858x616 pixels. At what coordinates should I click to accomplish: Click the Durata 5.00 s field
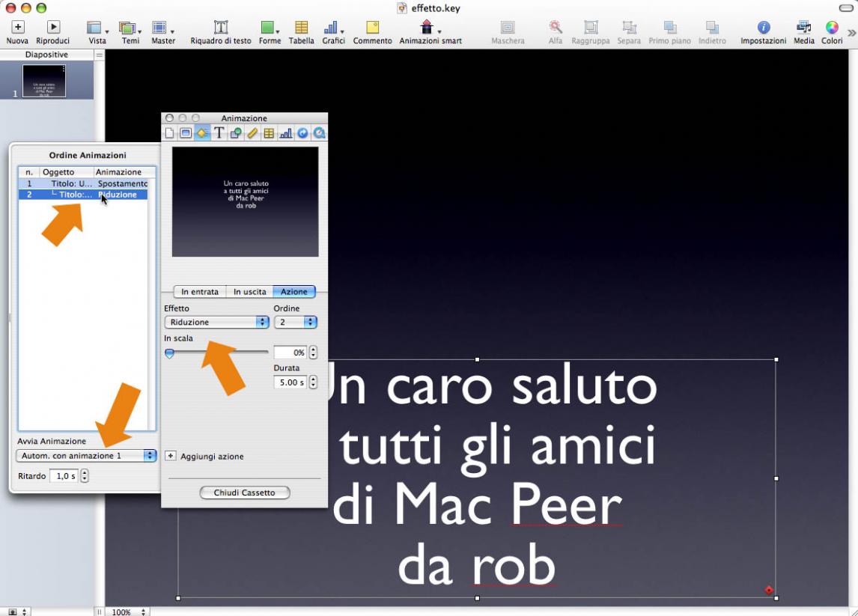[x=290, y=382]
